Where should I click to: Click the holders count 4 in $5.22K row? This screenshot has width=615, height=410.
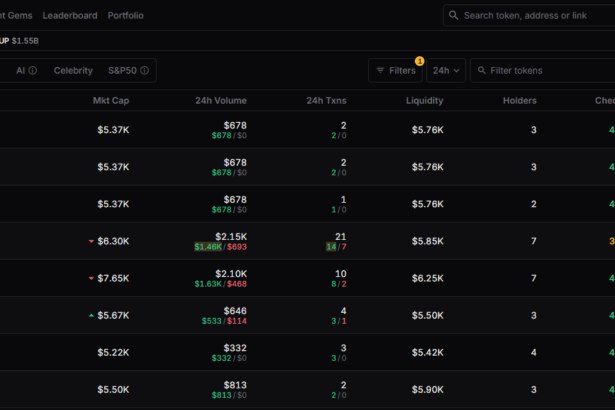click(x=533, y=352)
